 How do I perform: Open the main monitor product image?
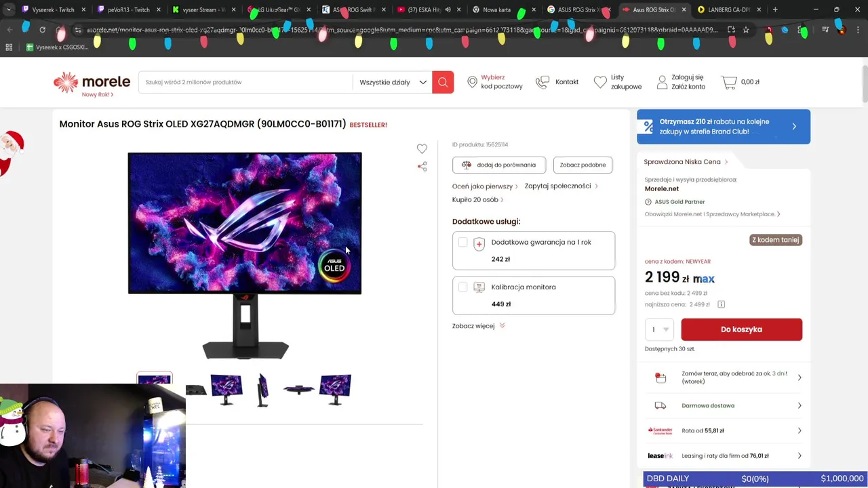245,256
